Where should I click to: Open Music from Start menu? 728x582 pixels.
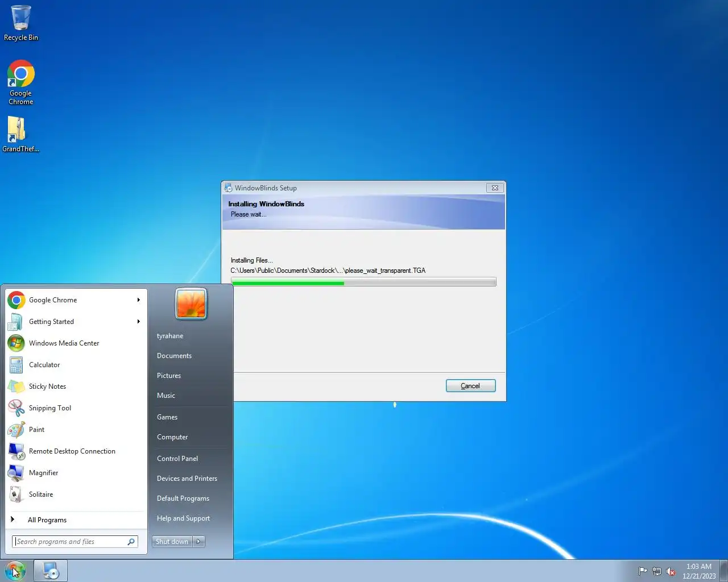click(x=166, y=396)
